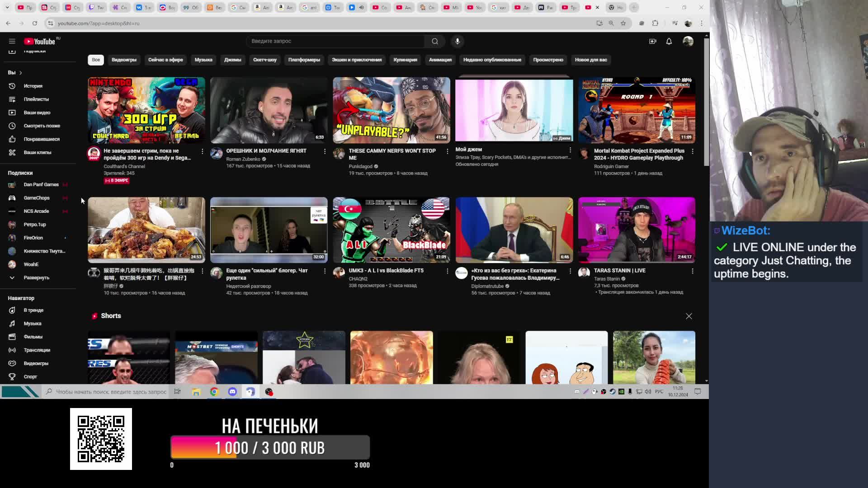Click the voice search microphone icon
Viewport: 868px width, 488px height.
point(457,41)
